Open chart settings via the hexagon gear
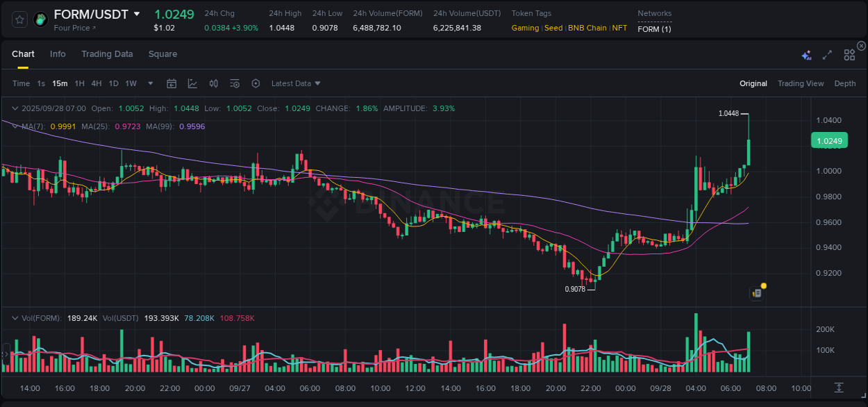Viewport: 868px width, 407px height. [x=256, y=83]
